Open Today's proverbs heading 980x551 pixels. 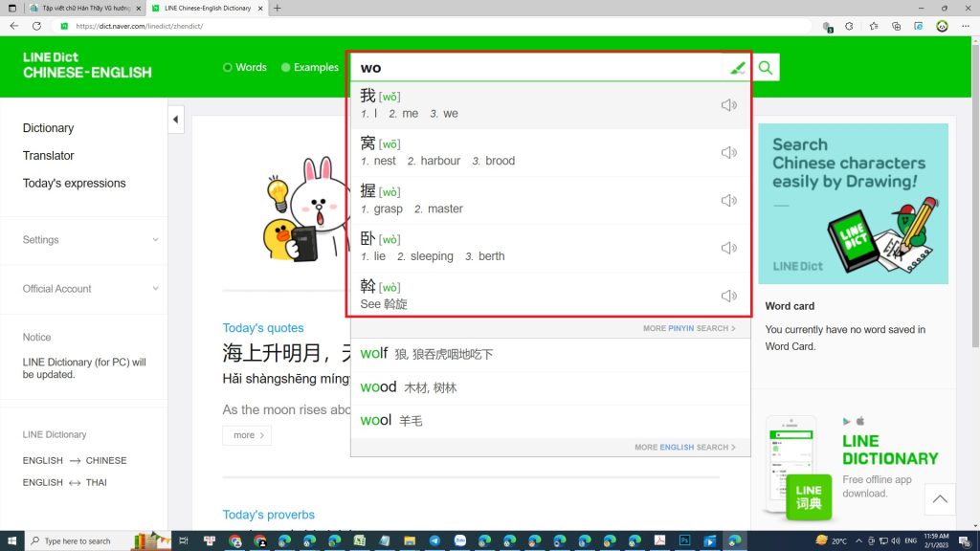pos(268,515)
